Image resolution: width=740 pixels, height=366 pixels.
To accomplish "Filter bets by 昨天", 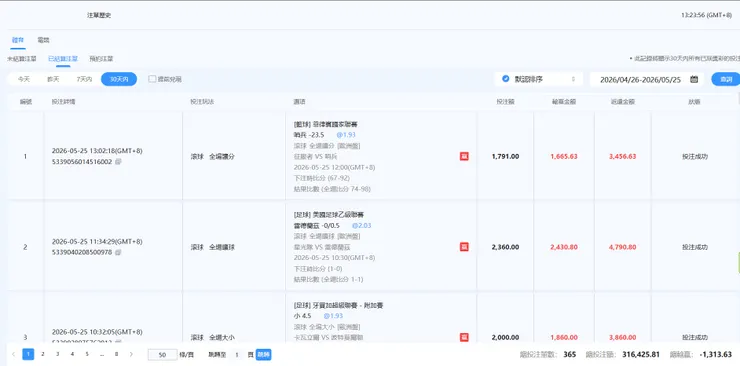I will (x=53, y=79).
